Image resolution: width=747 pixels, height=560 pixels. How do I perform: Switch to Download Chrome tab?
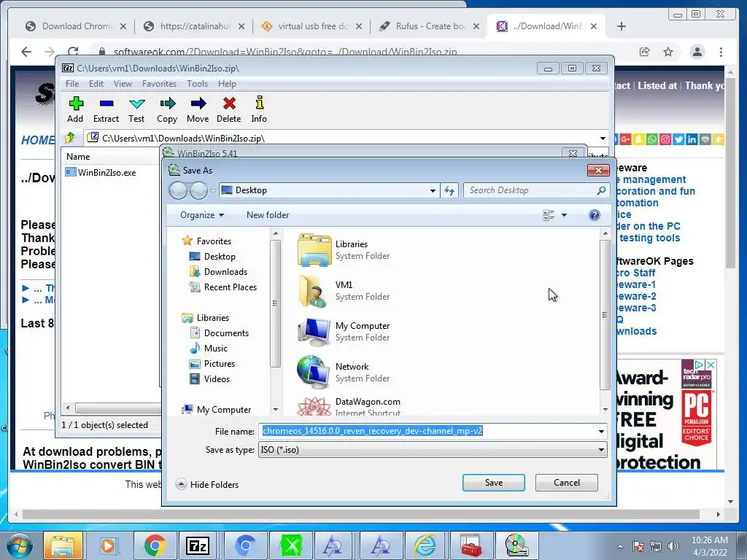[x=76, y=26]
